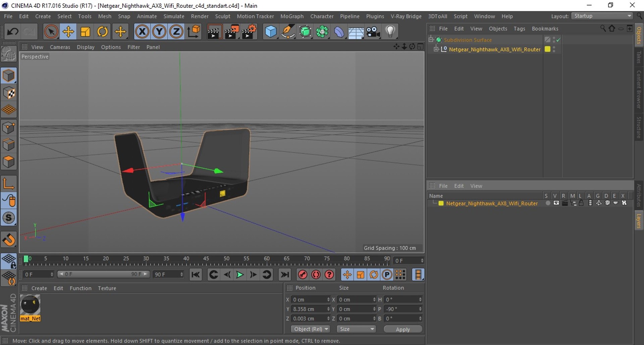Enable Record Active Objects keyframe button
Image resolution: width=644 pixels, height=345 pixels.
(303, 275)
